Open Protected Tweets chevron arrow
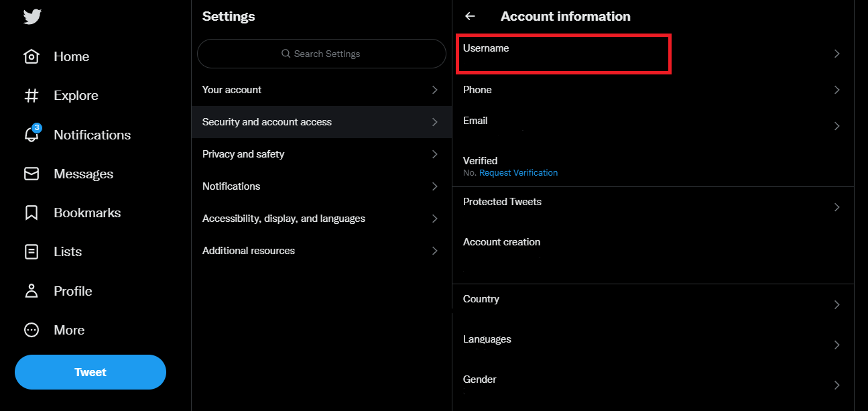 tap(836, 207)
